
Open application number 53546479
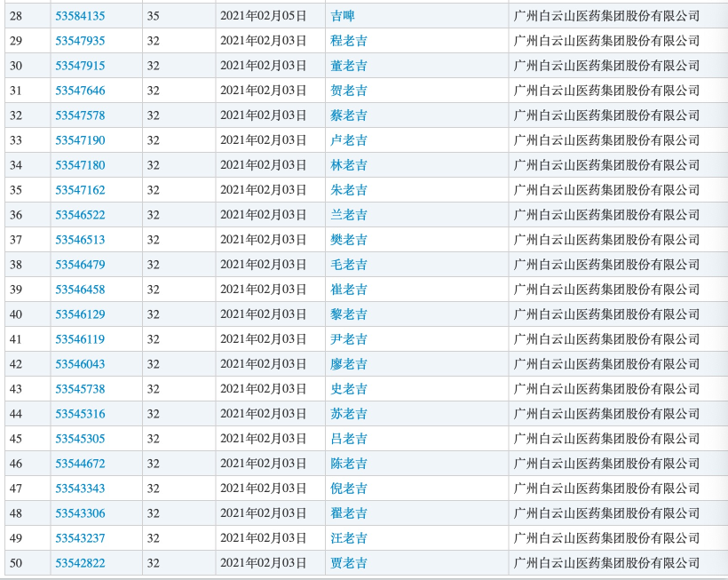tap(80, 265)
